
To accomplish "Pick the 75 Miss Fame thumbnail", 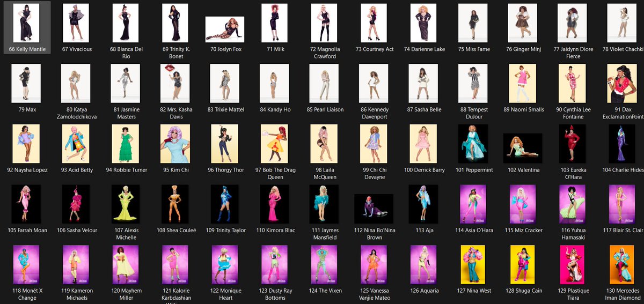I will (x=473, y=23).
